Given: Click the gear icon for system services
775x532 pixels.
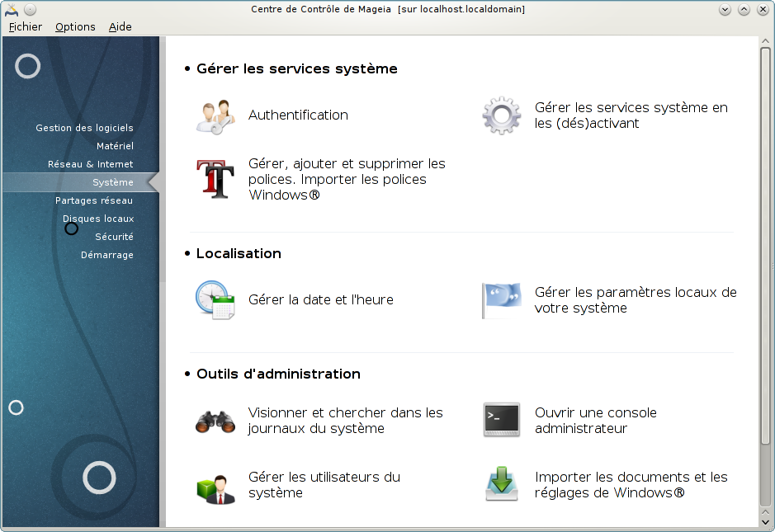Looking at the screenshot, I should [501, 115].
